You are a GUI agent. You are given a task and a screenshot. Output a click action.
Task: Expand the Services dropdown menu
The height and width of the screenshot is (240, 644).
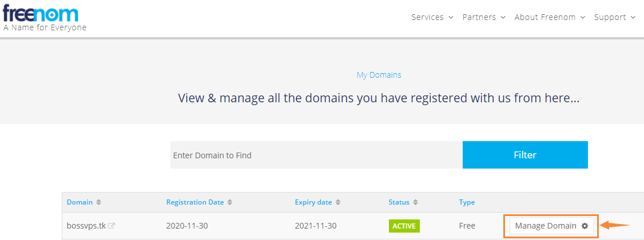pos(432,17)
